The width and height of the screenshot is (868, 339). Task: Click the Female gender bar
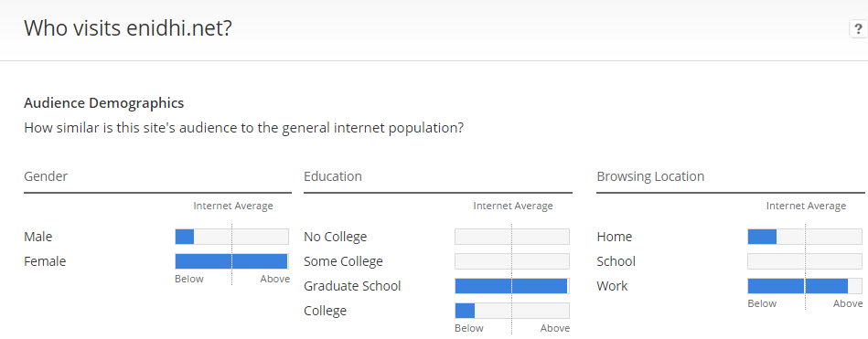click(x=232, y=261)
